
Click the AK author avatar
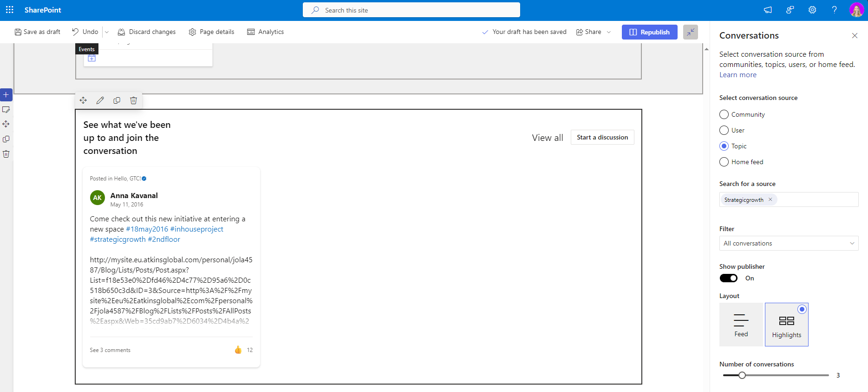97,198
